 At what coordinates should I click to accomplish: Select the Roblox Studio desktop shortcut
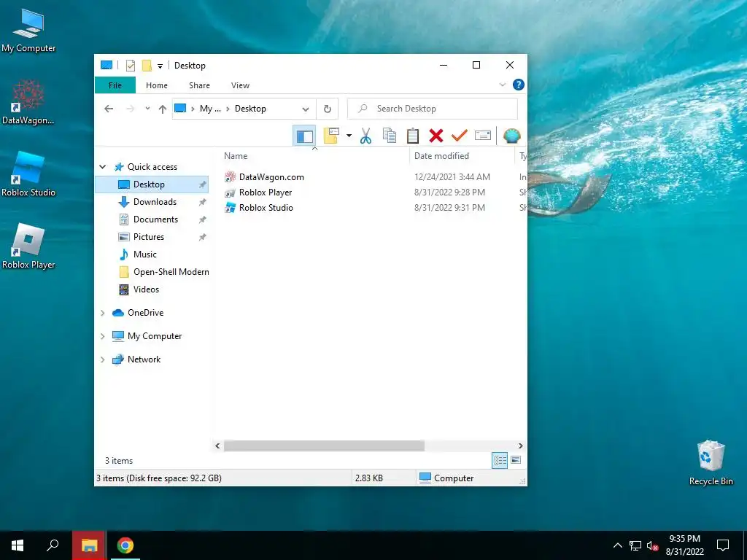tap(28, 174)
